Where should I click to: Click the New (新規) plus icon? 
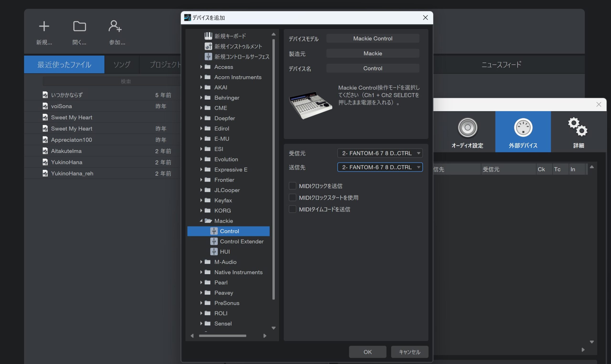[x=44, y=26]
